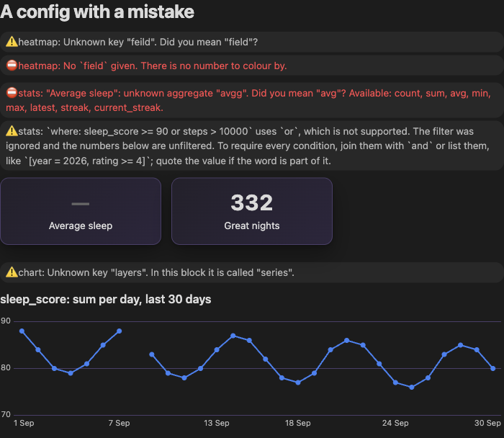Click the warning icon beside heatmap unknown key "feild"

click(x=12, y=42)
